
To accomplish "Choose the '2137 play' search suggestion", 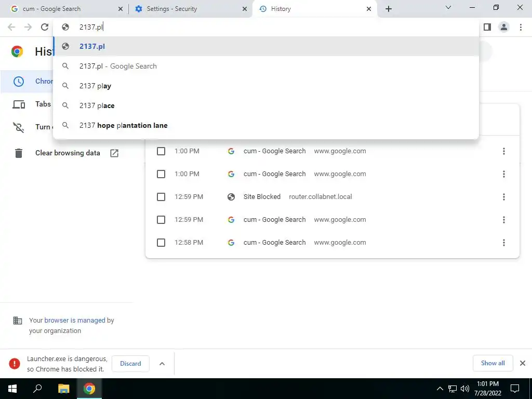I will tap(266, 86).
